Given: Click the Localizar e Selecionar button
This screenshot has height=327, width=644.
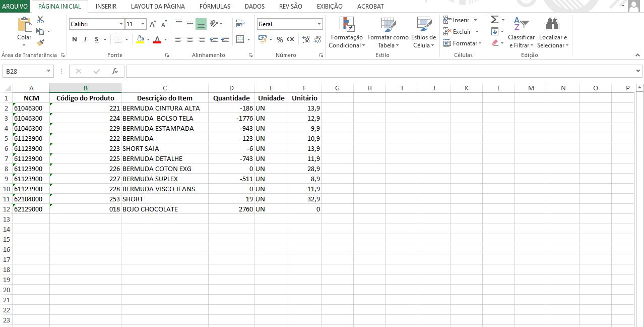Looking at the screenshot, I should pyautogui.click(x=553, y=32).
